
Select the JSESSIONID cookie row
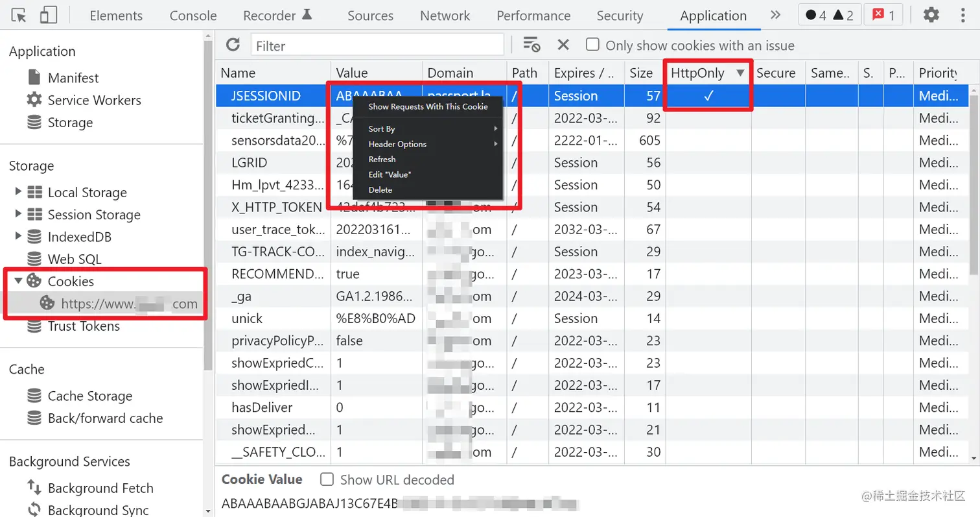click(x=592, y=95)
